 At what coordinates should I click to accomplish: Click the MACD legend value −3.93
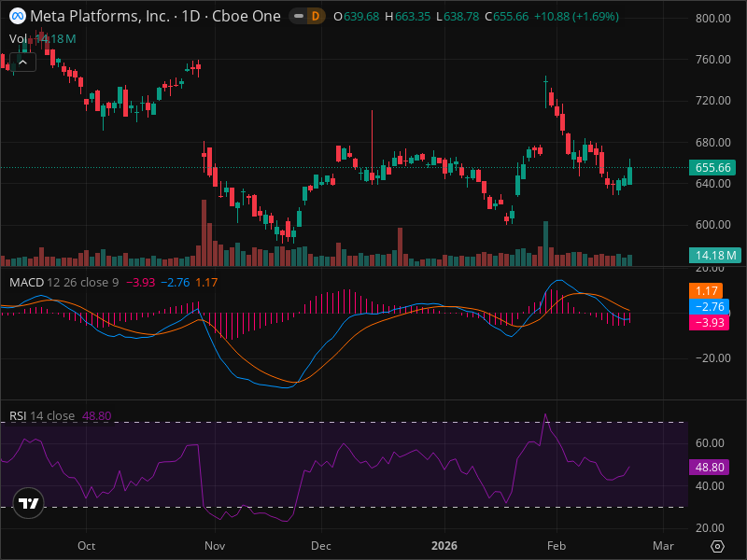[x=141, y=283]
